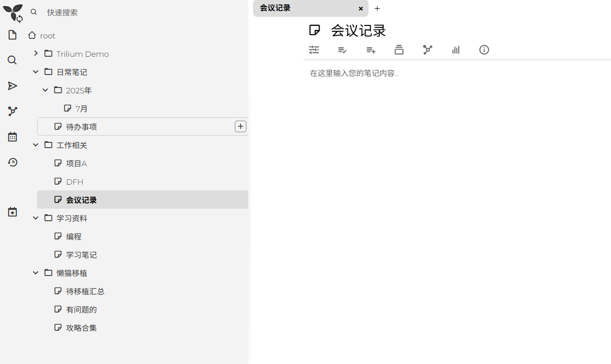The height and width of the screenshot is (364, 611).
Task: Select the 懒猫移植 folder
Action: point(72,273)
